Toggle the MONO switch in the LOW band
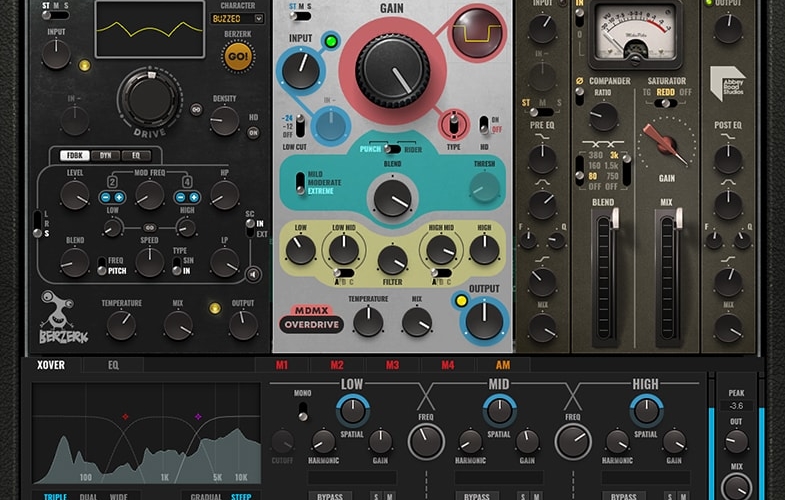The image size is (785, 500). [x=303, y=411]
